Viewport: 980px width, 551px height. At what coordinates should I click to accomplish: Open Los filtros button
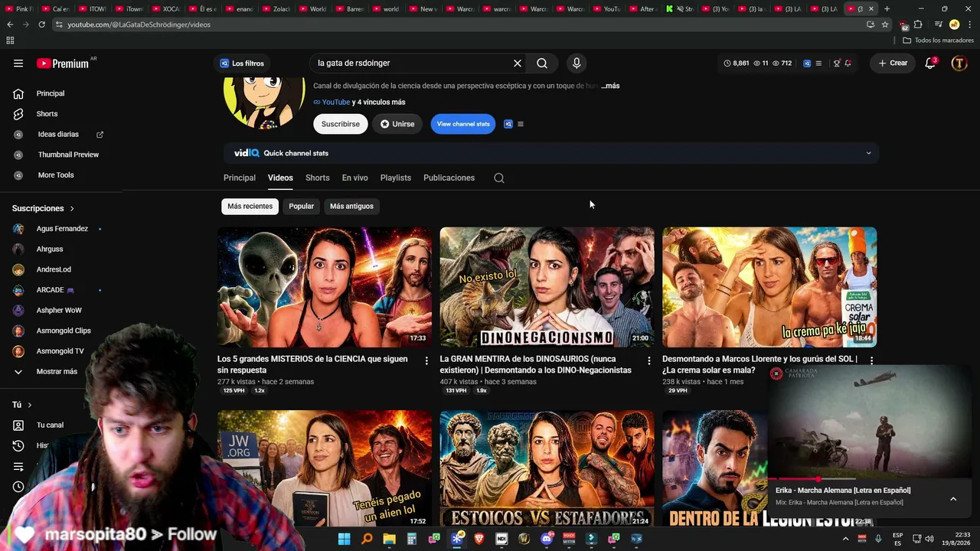(242, 64)
